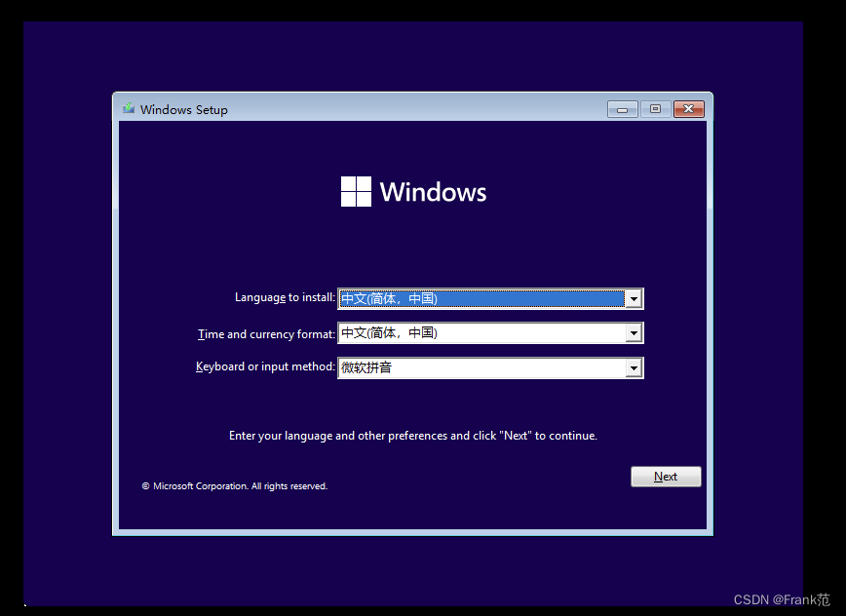Viewport: 846px width, 616px height.
Task: Close the Windows Setup window
Action: coord(688,109)
